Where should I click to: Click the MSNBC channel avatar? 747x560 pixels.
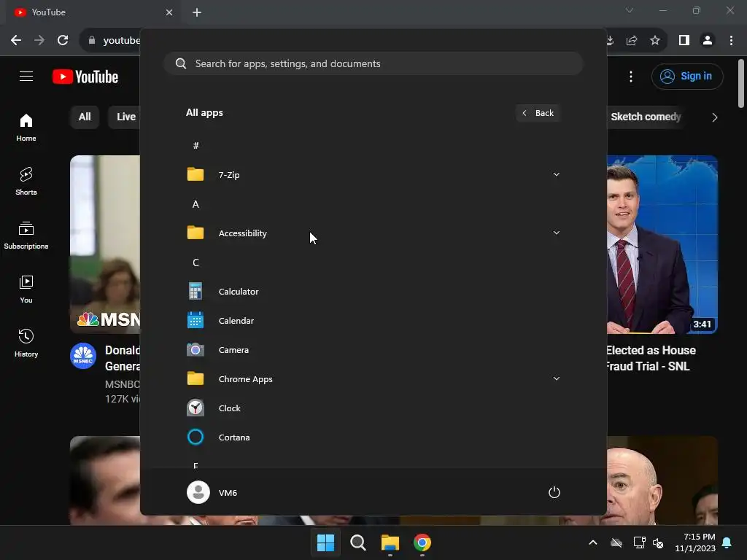83,356
